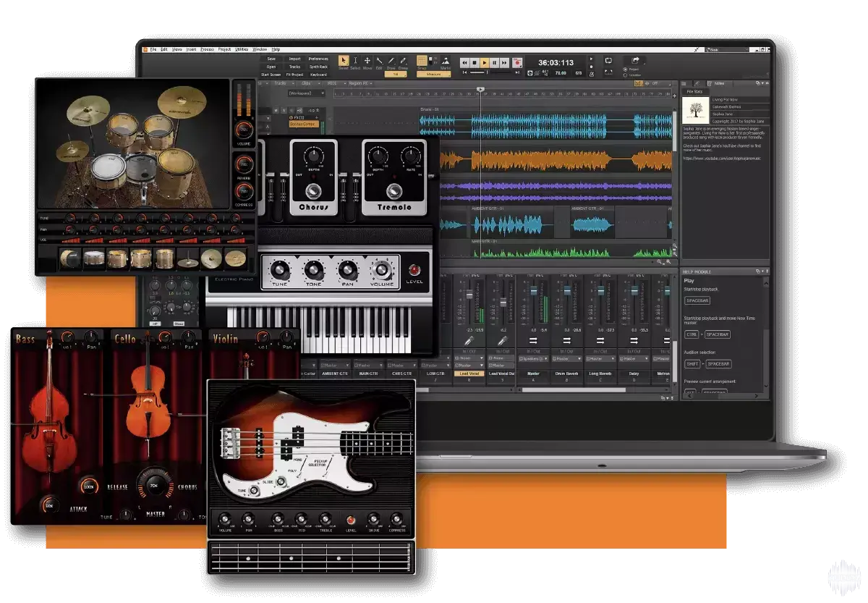This screenshot has width=868, height=603.
Task: Click the Fit Project button
Action: (295, 75)
